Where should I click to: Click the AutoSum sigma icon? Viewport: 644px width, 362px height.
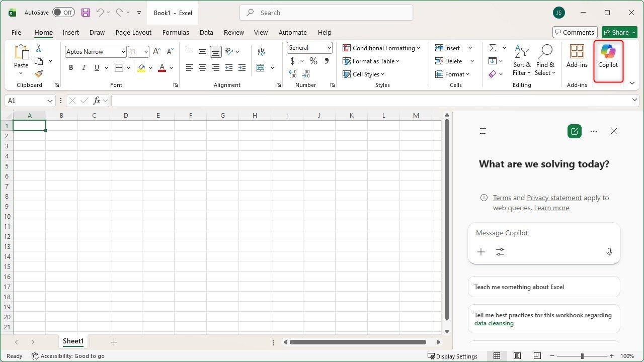(492, 48)
